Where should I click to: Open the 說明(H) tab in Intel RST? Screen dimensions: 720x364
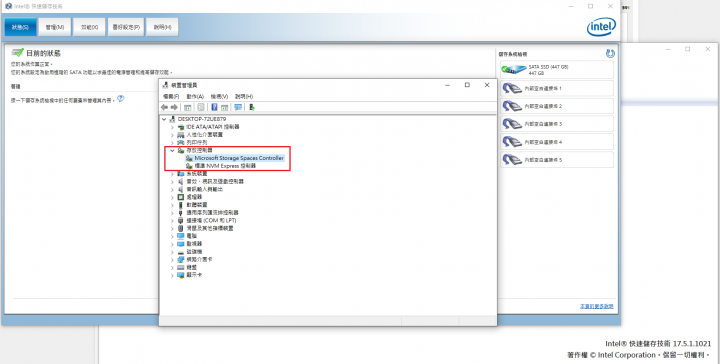click(163, 27)
